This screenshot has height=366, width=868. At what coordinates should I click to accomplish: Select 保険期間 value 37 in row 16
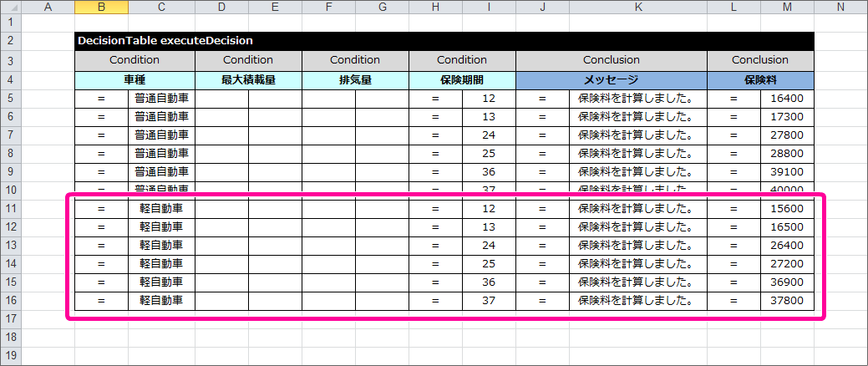point(489,301)
